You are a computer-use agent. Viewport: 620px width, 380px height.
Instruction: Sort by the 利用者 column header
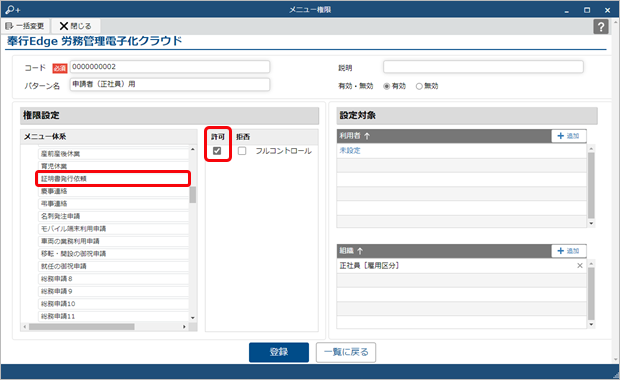(444, 136)
